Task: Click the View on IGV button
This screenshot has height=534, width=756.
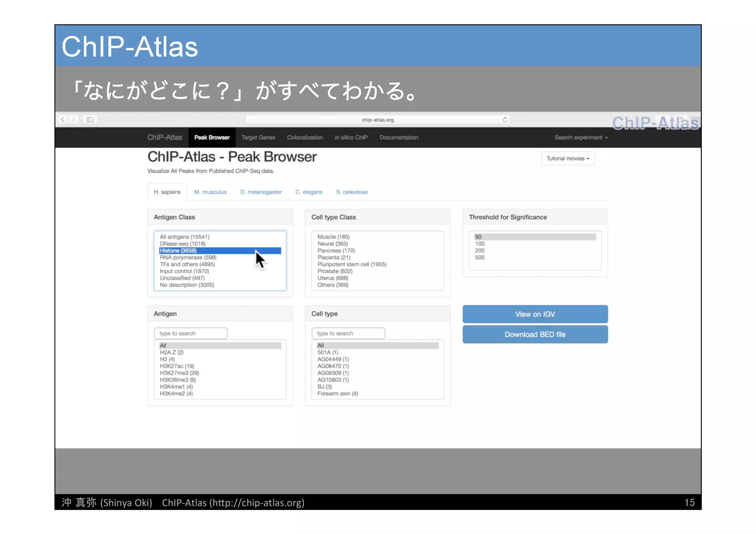Action: click(x=535, y=314)
